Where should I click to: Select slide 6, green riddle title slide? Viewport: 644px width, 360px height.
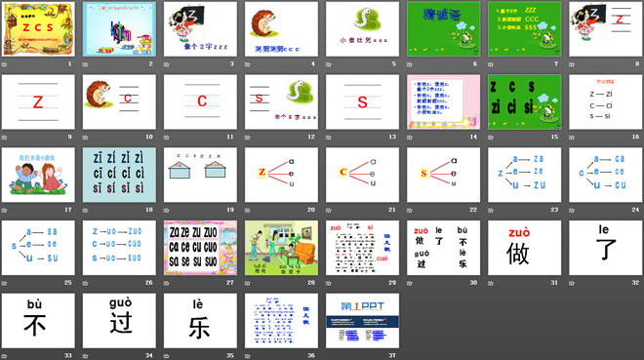click(x=444, y=28)
